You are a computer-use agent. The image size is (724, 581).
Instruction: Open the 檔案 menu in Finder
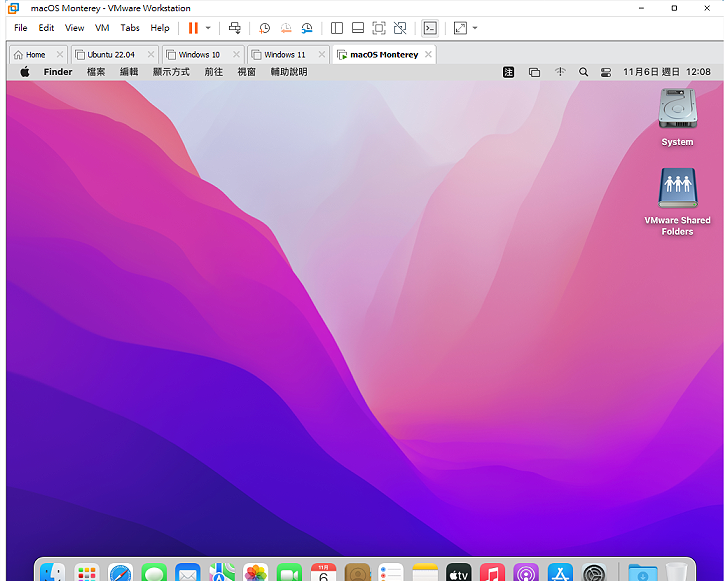(x=96, y=72)
